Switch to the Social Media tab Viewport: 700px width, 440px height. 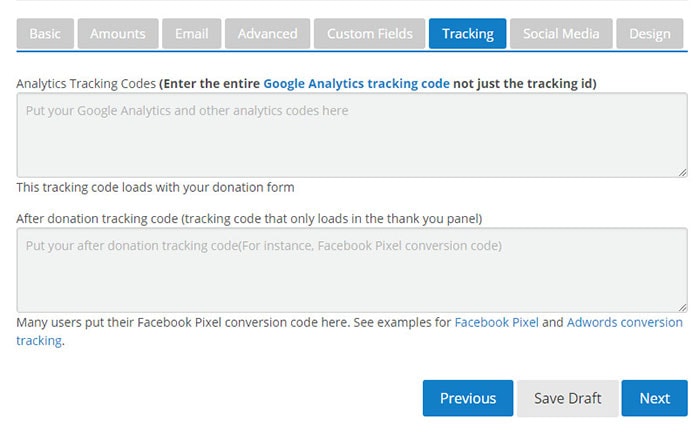click(x=561, y=34)
